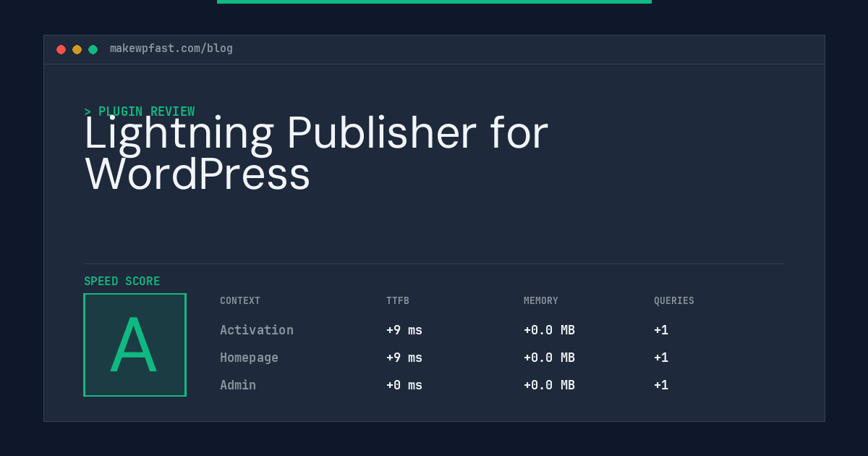The height and width of the screenshot is (456, 868).
Task: Click the SPEED SCORE label
Action: click(122, 282)
